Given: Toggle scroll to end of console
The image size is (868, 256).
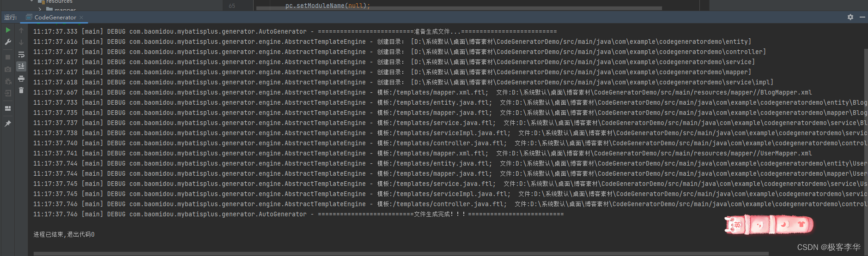Looking at the screenshot, I should [x=21, y=66].
